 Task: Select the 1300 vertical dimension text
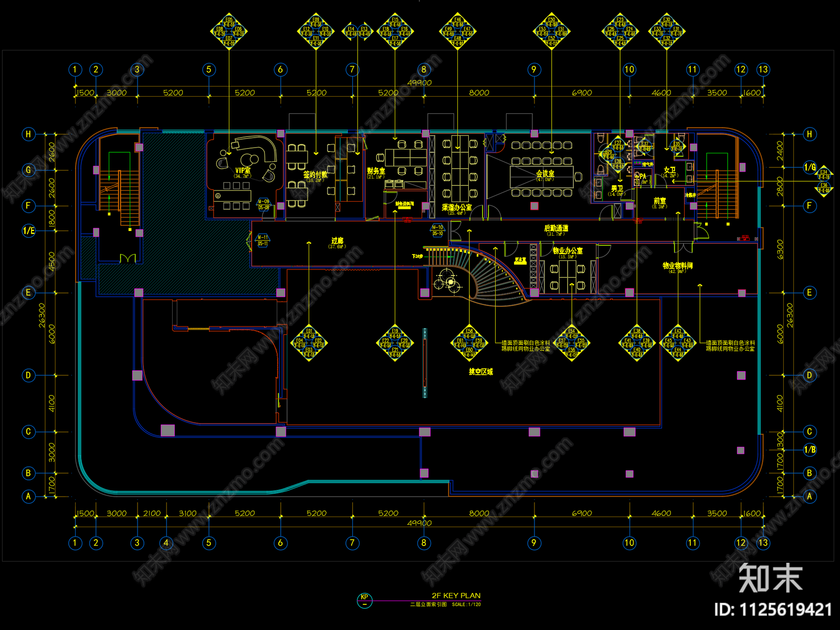(x=780, y=440)
